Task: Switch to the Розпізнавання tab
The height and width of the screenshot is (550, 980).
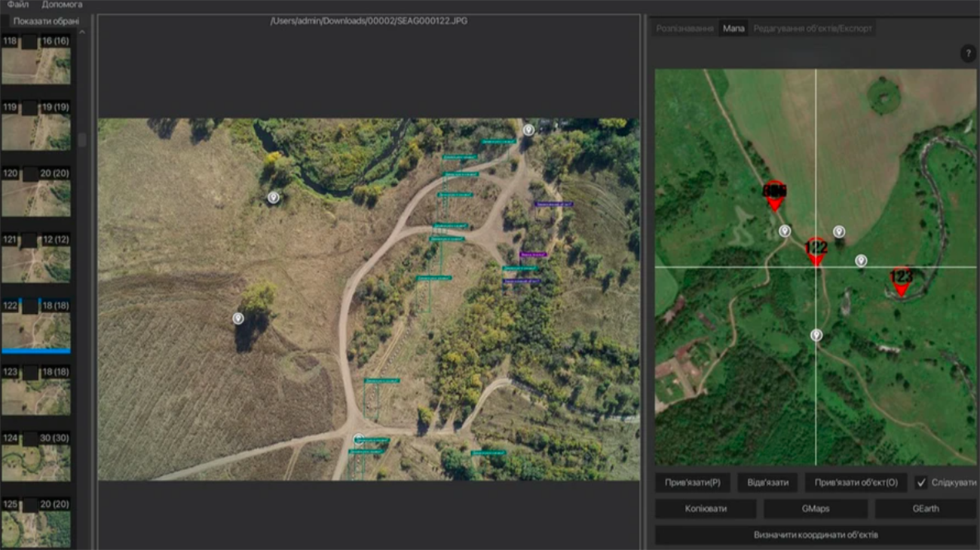Action: pos(684,29)
